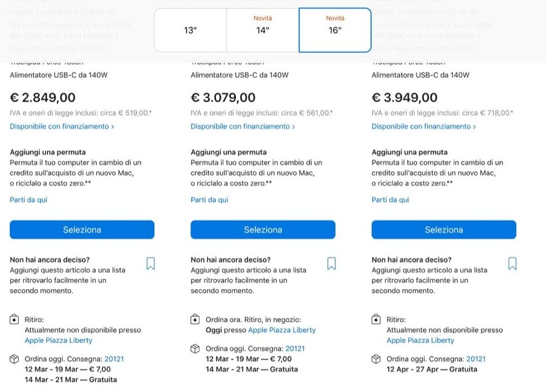Click the Apple Store bag icon, middle column
Image resolution: width=547 pixels, height=392 pixels.
click(x=196, y=319)
